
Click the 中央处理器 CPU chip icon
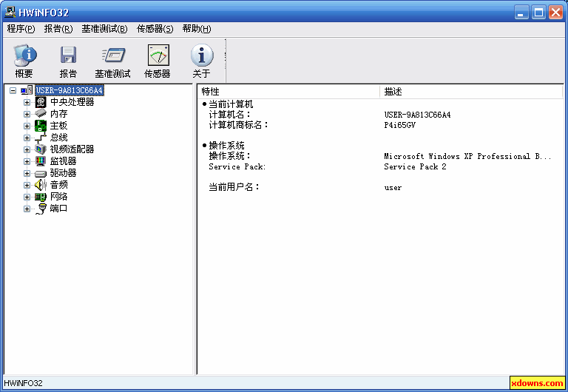point(41,102)
